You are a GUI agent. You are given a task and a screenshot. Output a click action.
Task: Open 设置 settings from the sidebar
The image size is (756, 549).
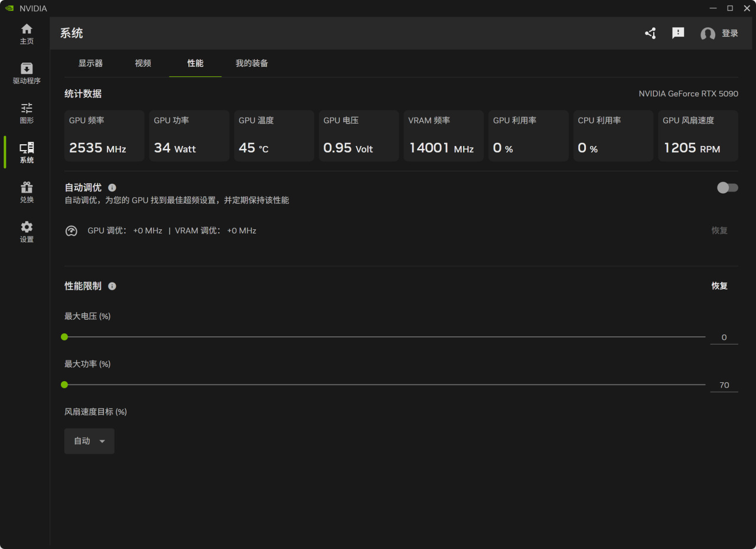click(27, 232)
